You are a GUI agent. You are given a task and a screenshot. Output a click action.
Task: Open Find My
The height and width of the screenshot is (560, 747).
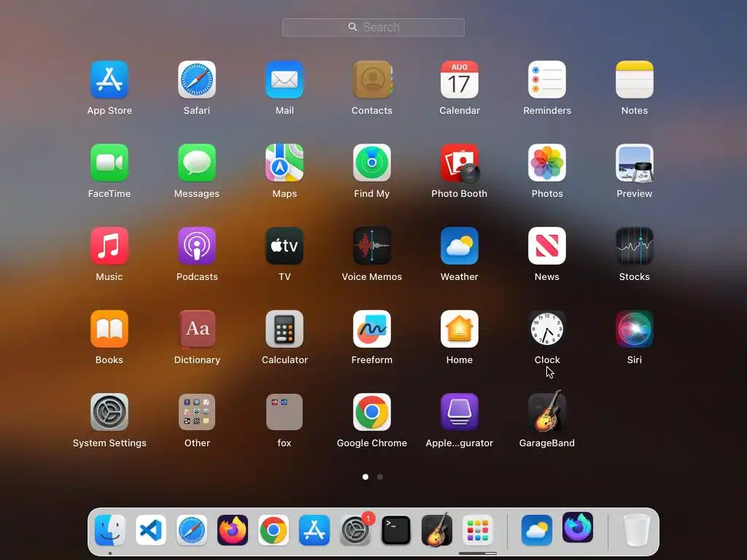(x=372, y=163)
